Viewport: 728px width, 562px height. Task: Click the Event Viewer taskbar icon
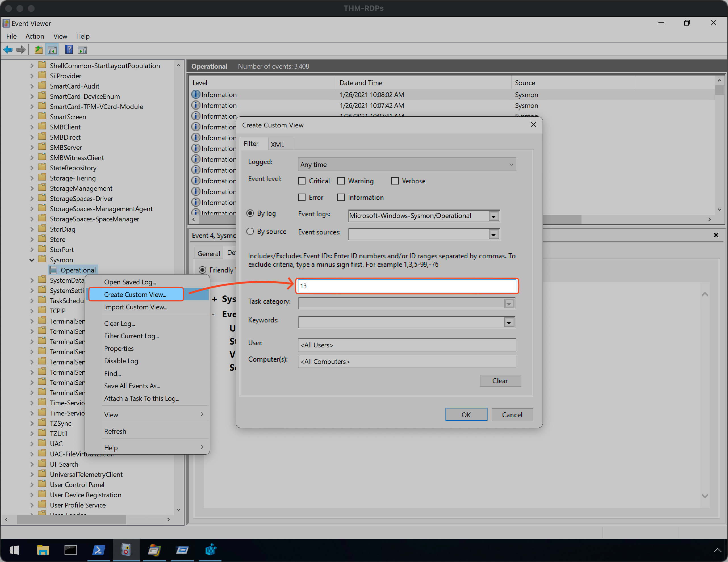(x=126, y=550)
